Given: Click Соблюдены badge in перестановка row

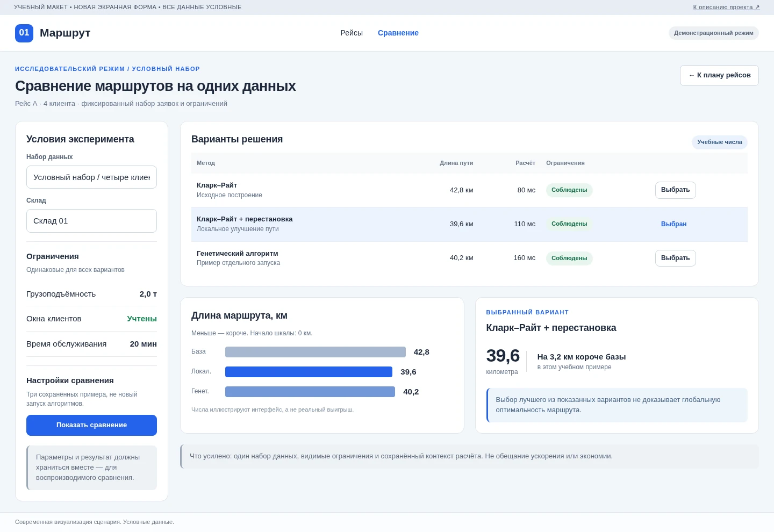Looking at the screenshot, I should [569, 224].
